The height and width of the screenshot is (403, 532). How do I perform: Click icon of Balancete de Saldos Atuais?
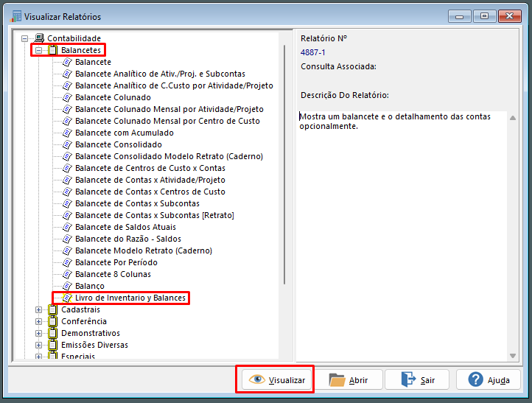(68, 227)
